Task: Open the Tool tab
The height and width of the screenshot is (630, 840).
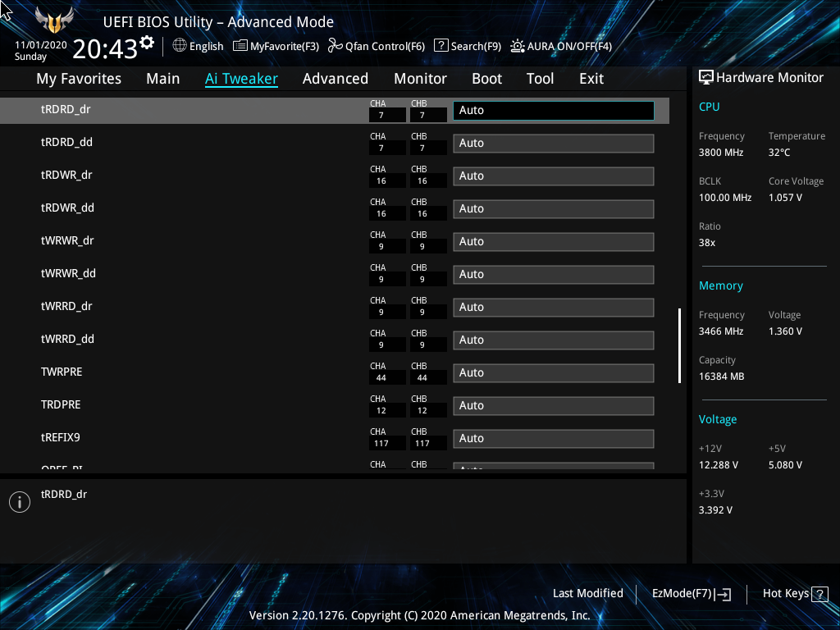Action: pos(540,79)
